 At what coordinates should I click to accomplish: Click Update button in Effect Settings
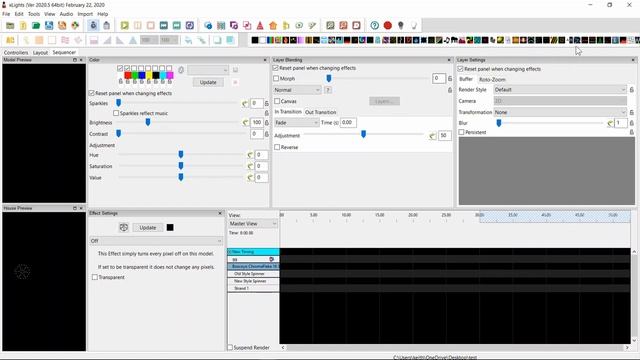147,227
